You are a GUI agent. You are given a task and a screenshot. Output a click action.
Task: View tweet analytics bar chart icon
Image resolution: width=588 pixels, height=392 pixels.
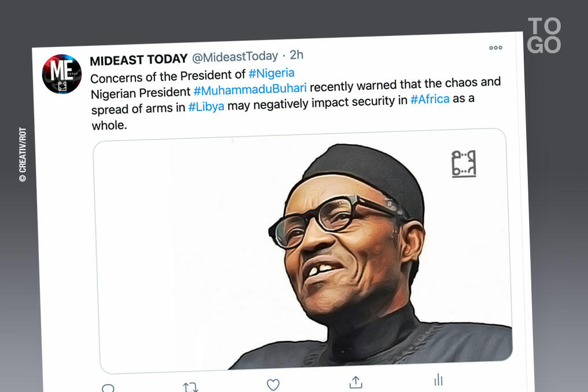(438, 380)
